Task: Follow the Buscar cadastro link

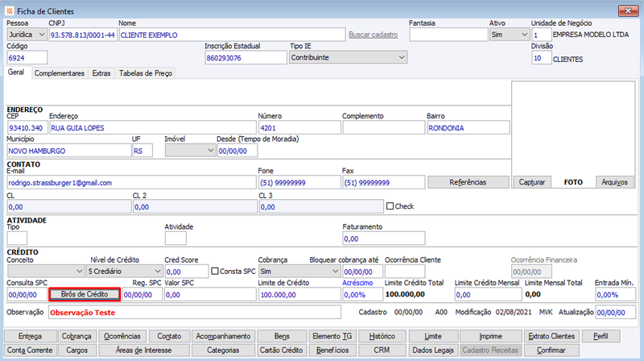Action: pyautogui.click(x=374, y=35)
